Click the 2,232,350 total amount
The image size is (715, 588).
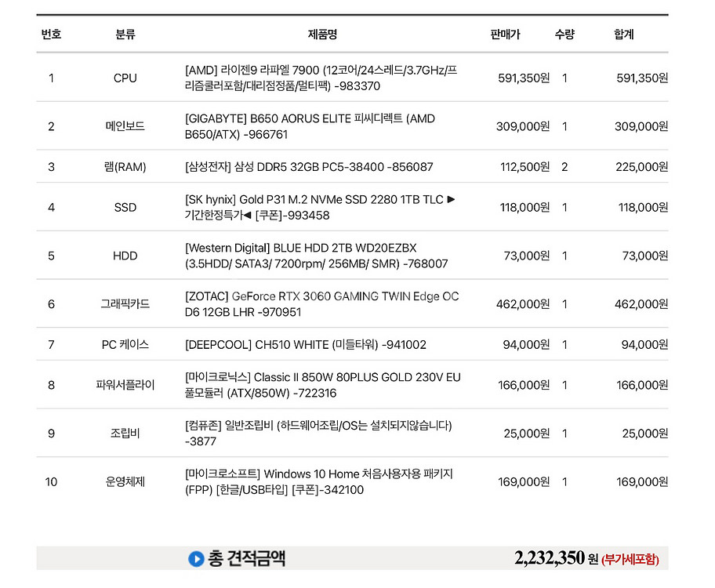(x=550, y=558)
